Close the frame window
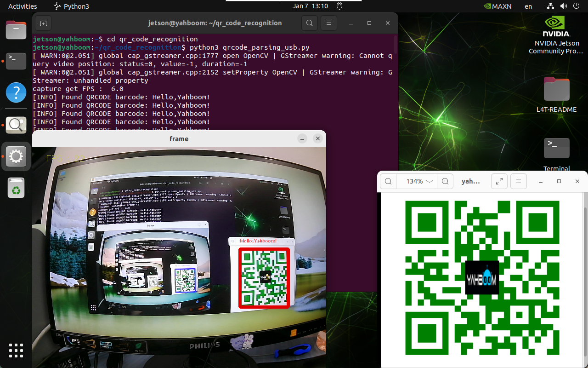 (x=317, y=138)
